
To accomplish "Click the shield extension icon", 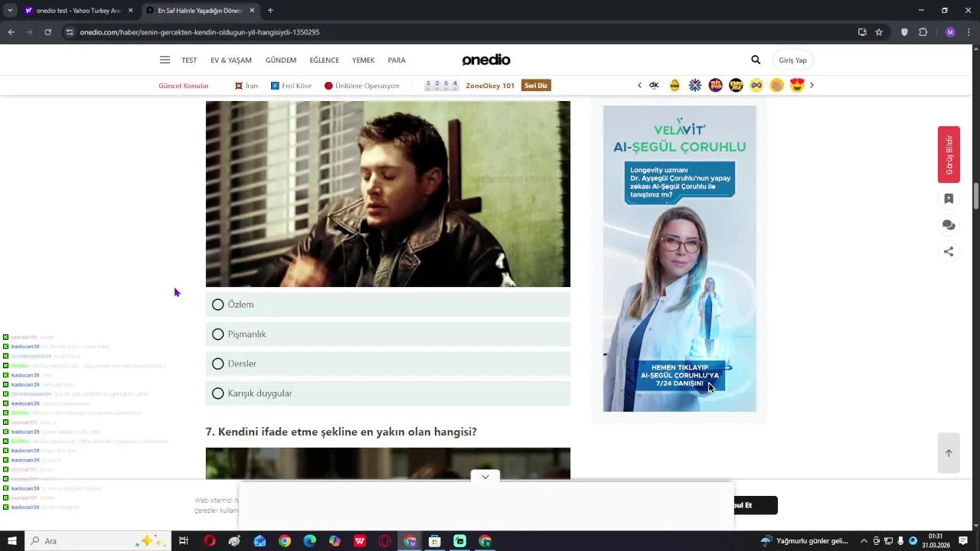I will pyautogui.click(x=904, y=32).
